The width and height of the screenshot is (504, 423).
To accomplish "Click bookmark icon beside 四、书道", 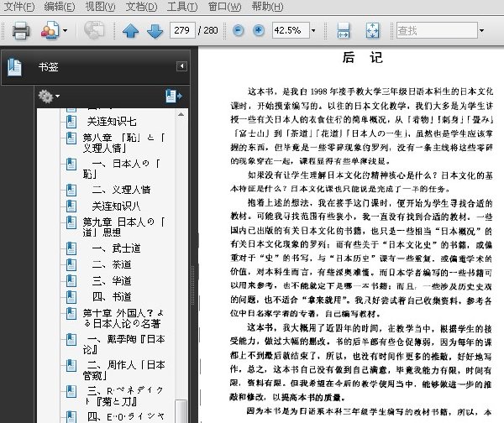I will pos(71,297).
